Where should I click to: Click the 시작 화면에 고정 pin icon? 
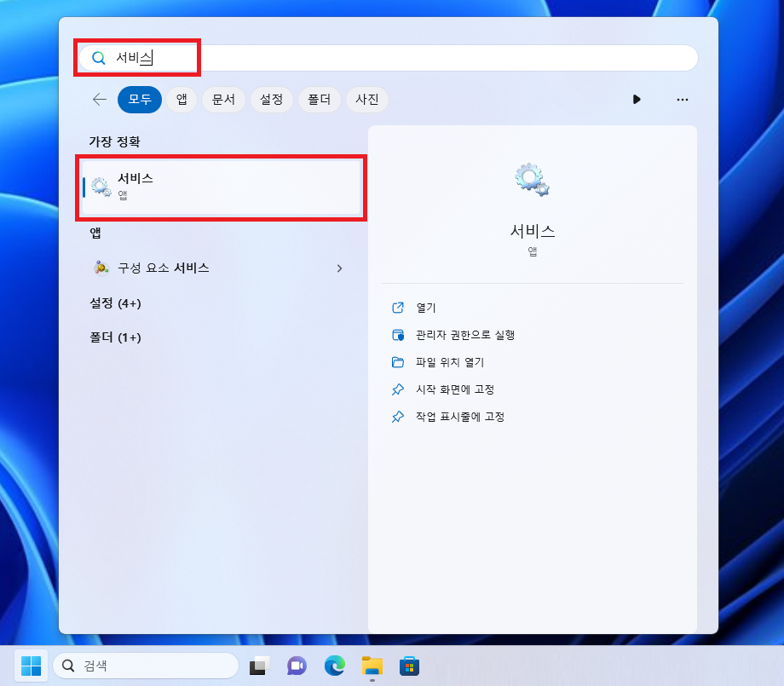(398, 389)
